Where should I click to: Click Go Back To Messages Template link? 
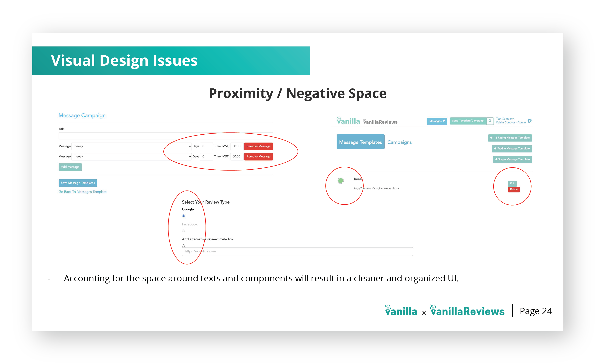[82, 192]
